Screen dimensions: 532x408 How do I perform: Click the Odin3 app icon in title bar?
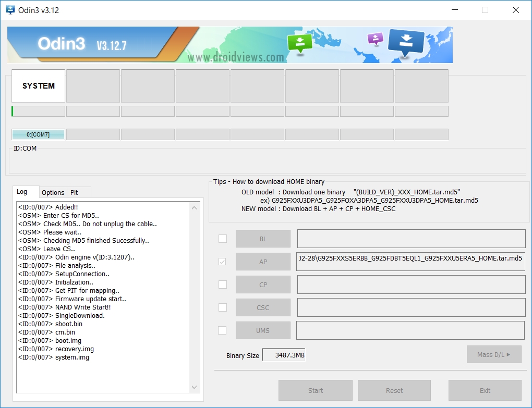pos(10,10)
